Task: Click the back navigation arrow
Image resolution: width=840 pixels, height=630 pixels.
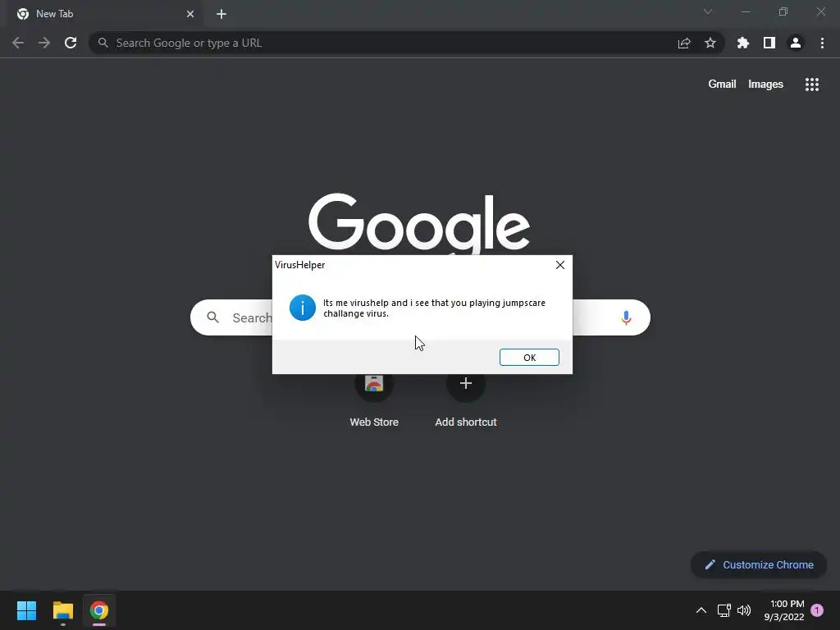Action: coord(18,43)
